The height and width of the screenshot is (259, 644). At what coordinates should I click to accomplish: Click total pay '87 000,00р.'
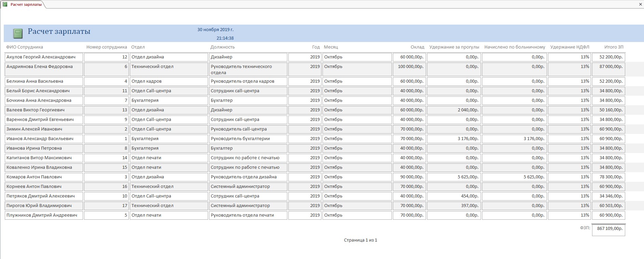[608, 69]
